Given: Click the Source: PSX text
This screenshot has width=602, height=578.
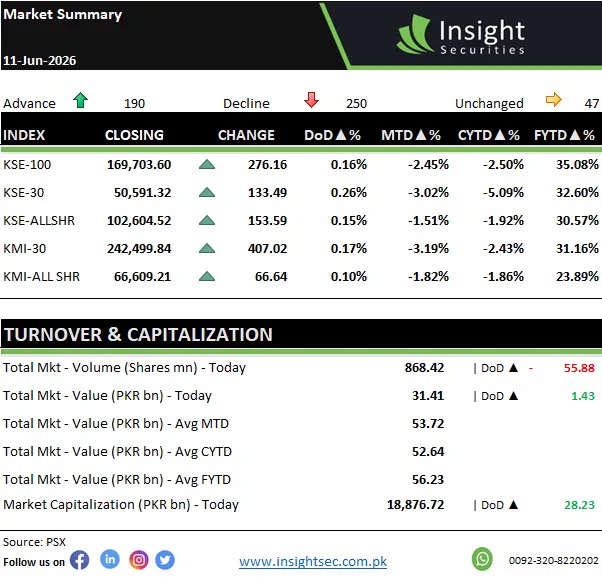Looking at the screenshot, I should point(34,542).
